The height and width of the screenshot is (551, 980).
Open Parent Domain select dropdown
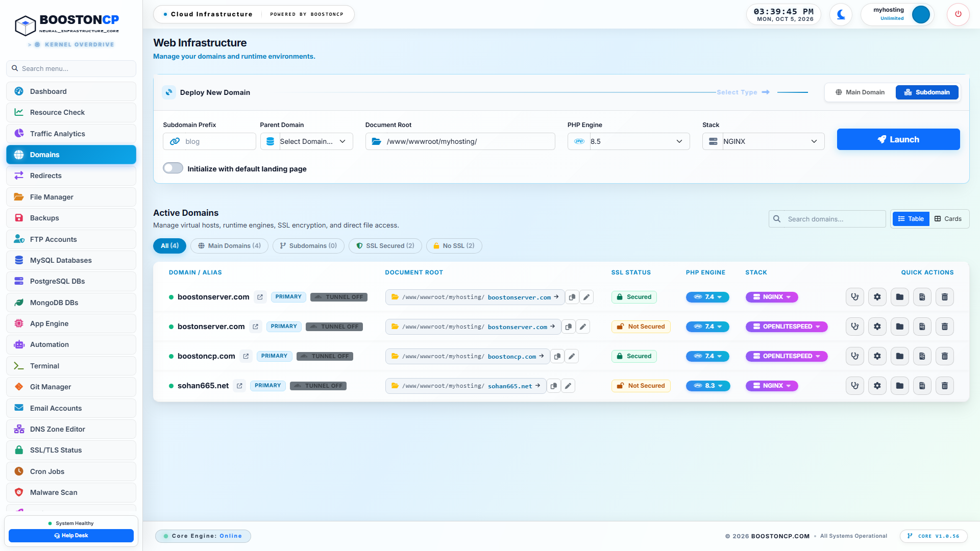pyautogui.click(x=307, y=141)
